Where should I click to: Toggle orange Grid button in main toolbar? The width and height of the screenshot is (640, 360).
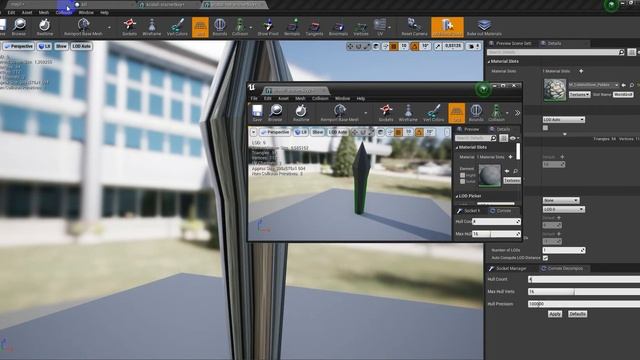[x=200, y=27]
